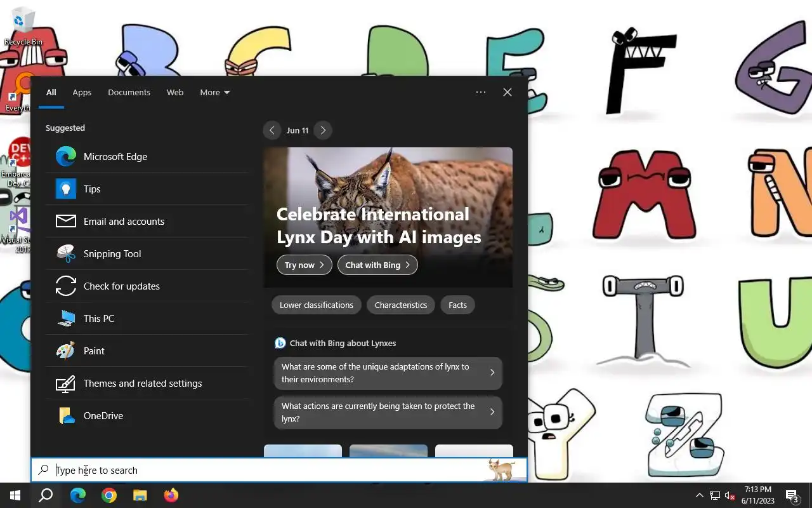The width and height of the screenshot is (812, 508).
Task: Open the taskbar clock showing 7:13 PM
Action: point(758,495)
